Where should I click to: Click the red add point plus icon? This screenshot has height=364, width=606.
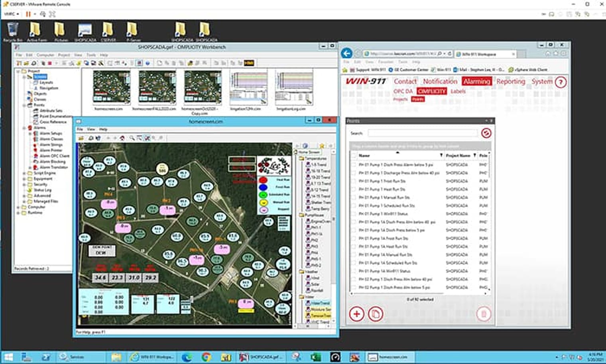(356, 314)
